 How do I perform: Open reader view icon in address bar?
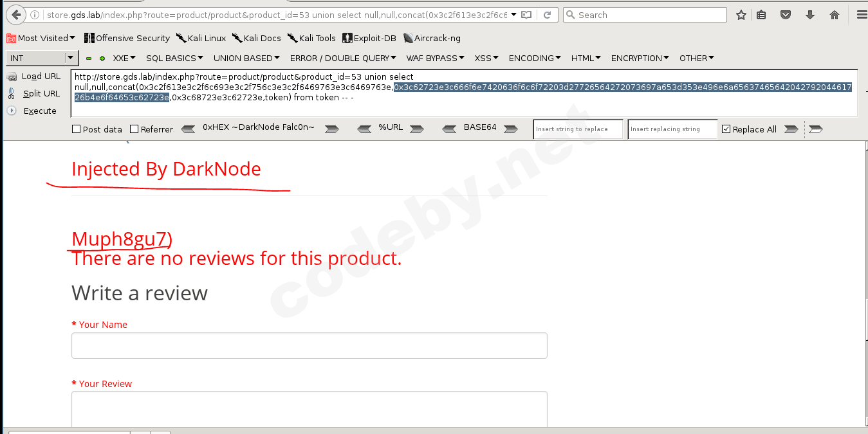pos(526,15)
